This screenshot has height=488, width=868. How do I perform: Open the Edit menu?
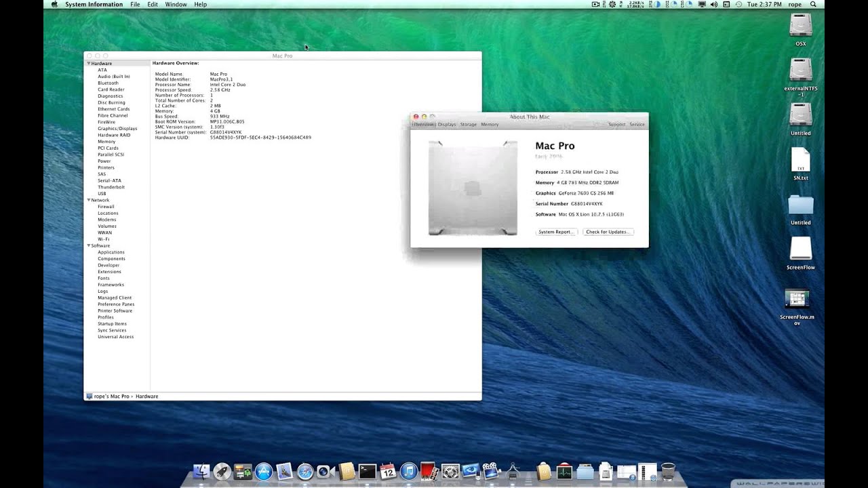point(153,4)
